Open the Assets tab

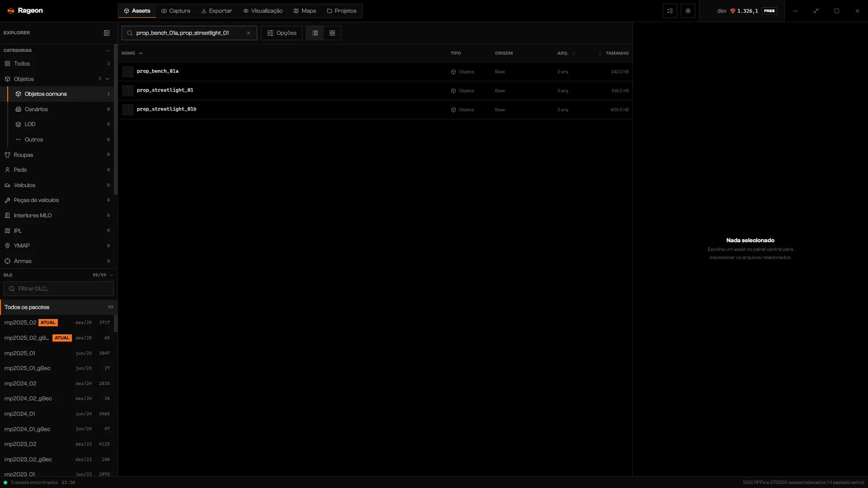(137, 11)
